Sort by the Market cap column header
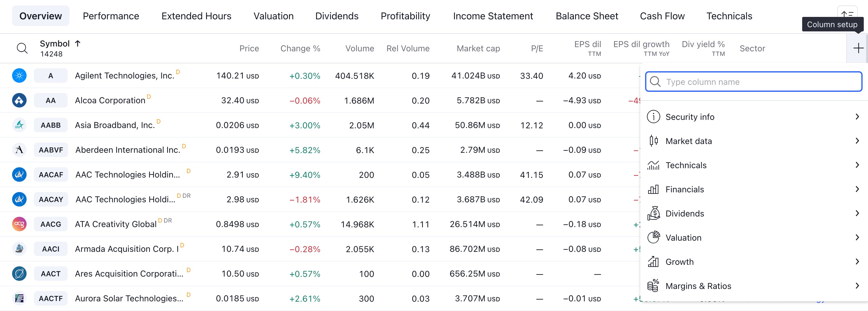 coord(478,49)
